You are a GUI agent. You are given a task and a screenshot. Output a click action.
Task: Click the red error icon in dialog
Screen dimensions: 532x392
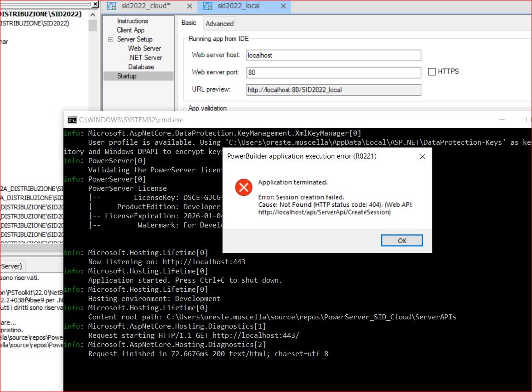pyautogui.click(x=243, y=187)
